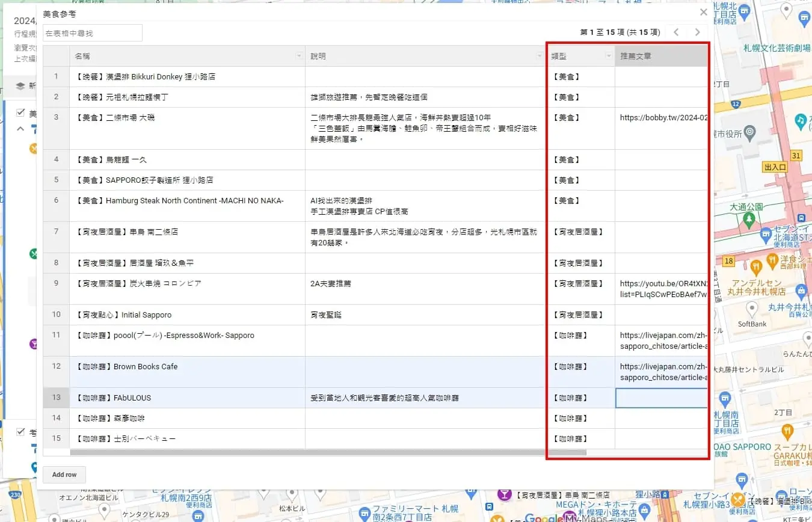
Task: Toggle the lower 考 layer checkbox in the left panel
Action: 21,432
